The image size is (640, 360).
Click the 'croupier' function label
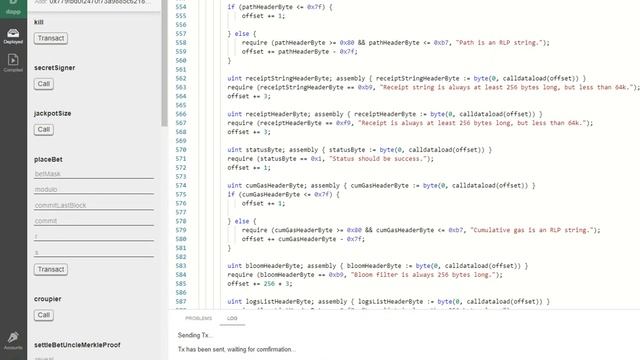(47, 299)
